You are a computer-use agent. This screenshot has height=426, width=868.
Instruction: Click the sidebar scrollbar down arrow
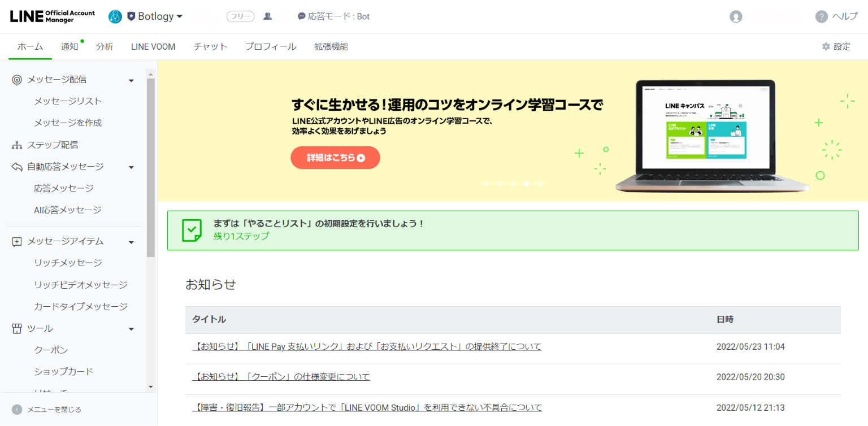click(150, 387)
